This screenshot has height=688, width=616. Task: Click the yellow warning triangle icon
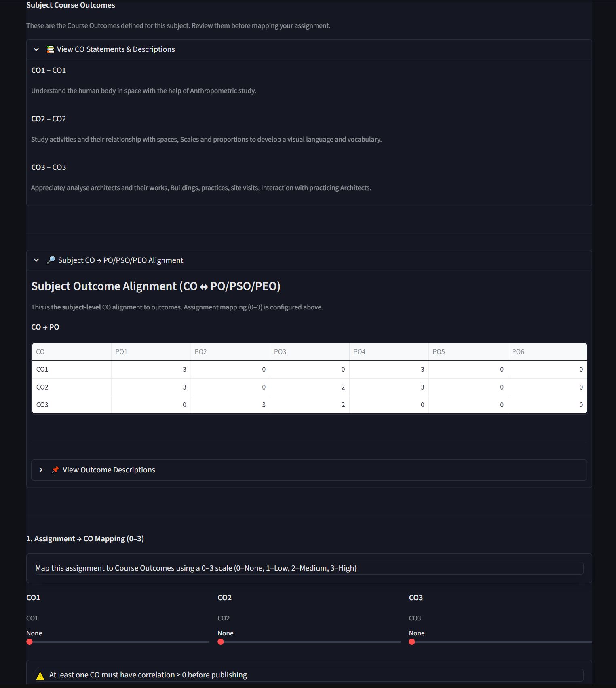(x=40, y=675)
